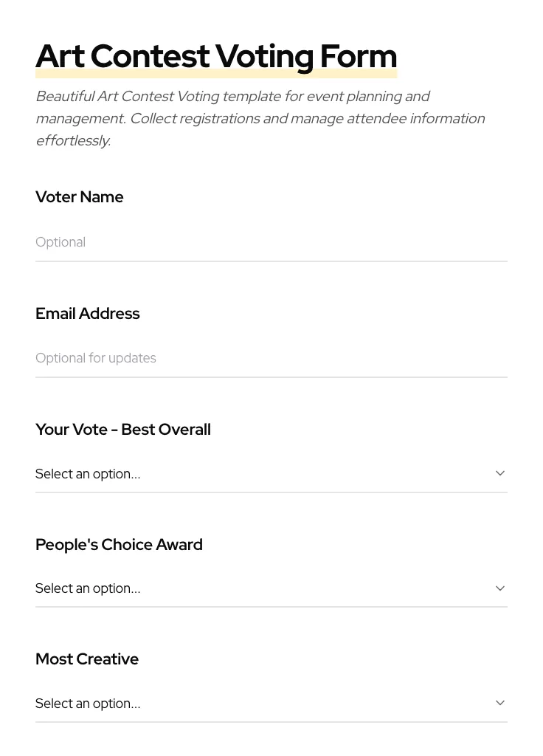Click the 'Email Address' field label
This screenshot has width=543, height=756.
pos(88,314)
